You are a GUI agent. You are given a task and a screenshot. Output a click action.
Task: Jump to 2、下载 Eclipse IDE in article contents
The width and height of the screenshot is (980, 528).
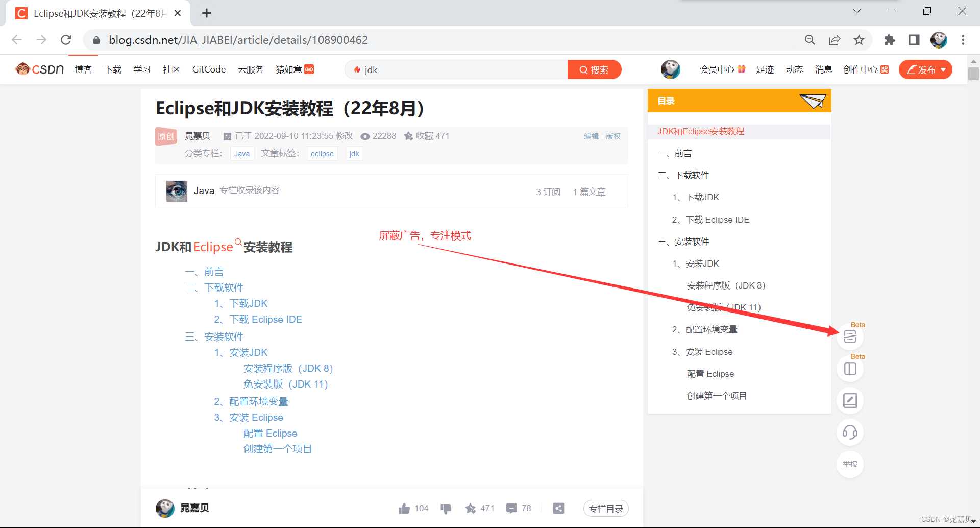(x=258, y=319)
